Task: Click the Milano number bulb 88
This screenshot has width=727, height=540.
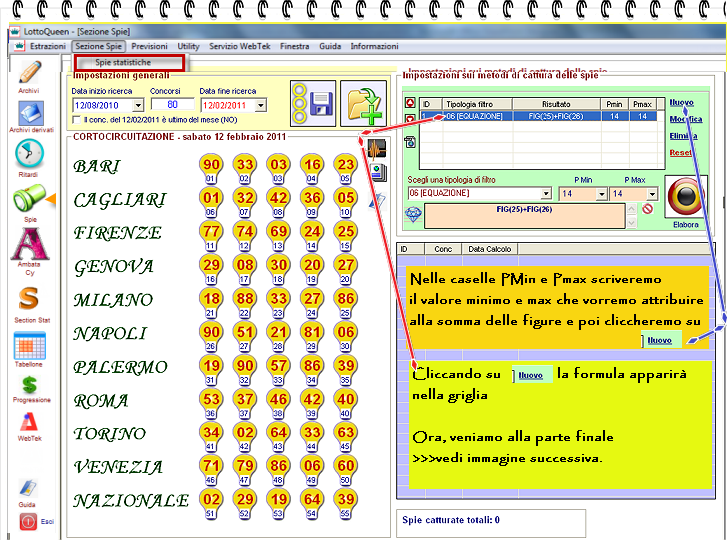Action: [245, 302]
